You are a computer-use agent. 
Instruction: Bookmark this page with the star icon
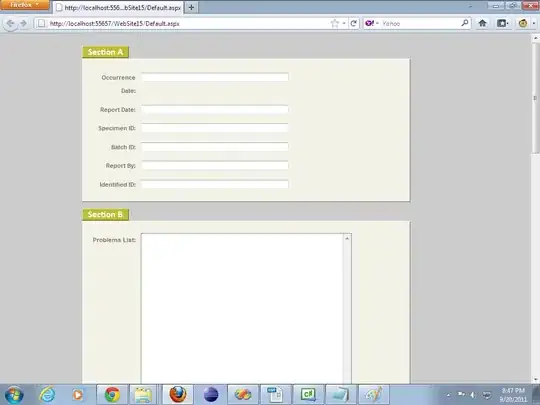[x=334, y=23]
